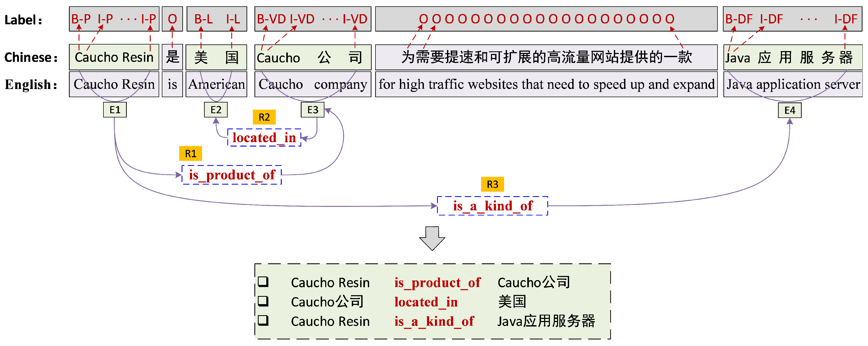This screenshot has height=346, width=868.
Task: Click the 美国 box in the Chinese row
Action: click(216, 57)
